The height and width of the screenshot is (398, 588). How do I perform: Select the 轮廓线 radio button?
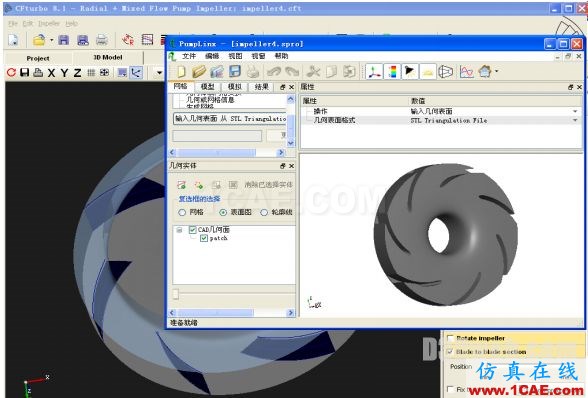coord(264,212)
